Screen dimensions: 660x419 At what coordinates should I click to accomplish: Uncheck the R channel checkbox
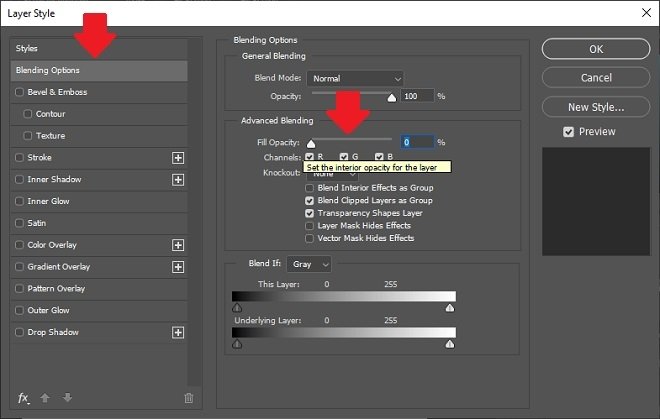(x=310, y=157)
